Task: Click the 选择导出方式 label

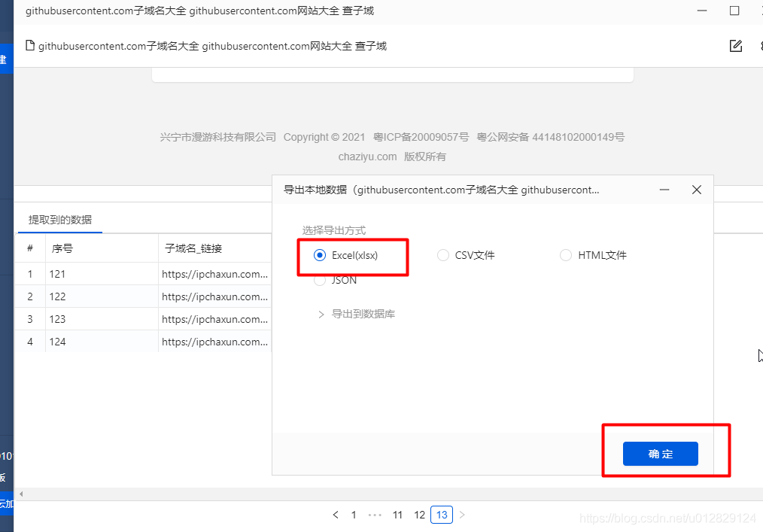Action: point(334,230)
